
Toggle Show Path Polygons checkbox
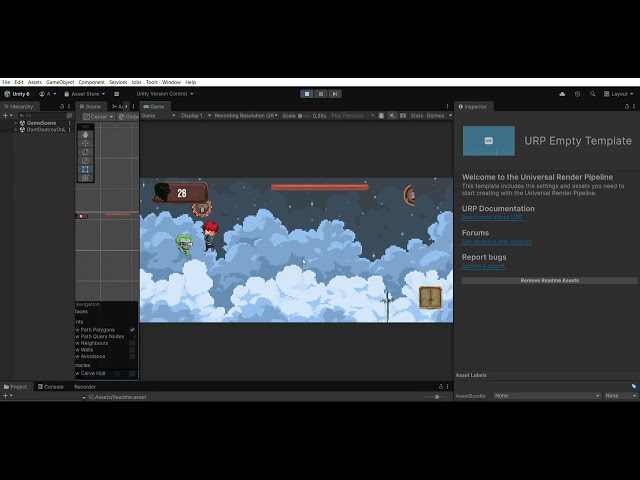pos(132,330)
